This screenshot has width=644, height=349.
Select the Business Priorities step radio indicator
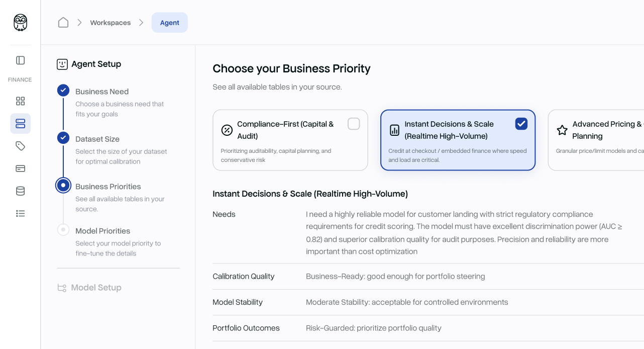(63, 186)
